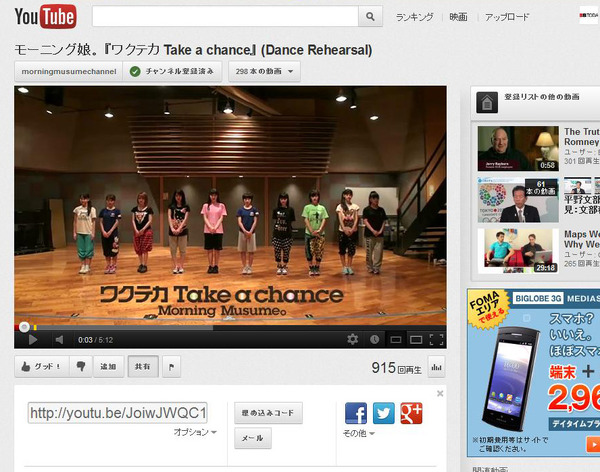Share via the Google+ icon
Viewport: 600px width, 472px height.
tap(411, 413)
